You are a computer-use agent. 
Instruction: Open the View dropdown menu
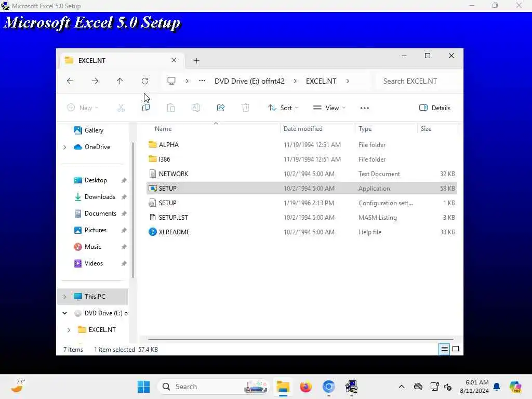pyautogui.click(x=329, y=108)
